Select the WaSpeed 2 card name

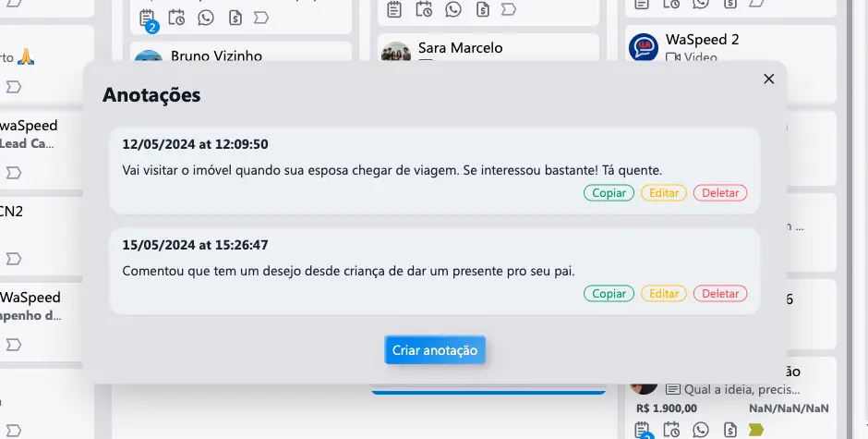click(702, 40)
